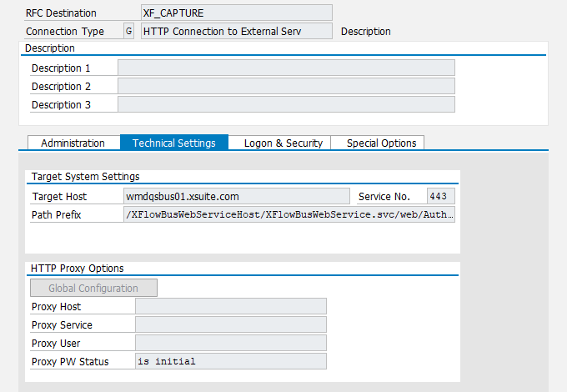Click the Proxy User label
567x392 pixels.
pyautogui.click(x=56, y=343)
